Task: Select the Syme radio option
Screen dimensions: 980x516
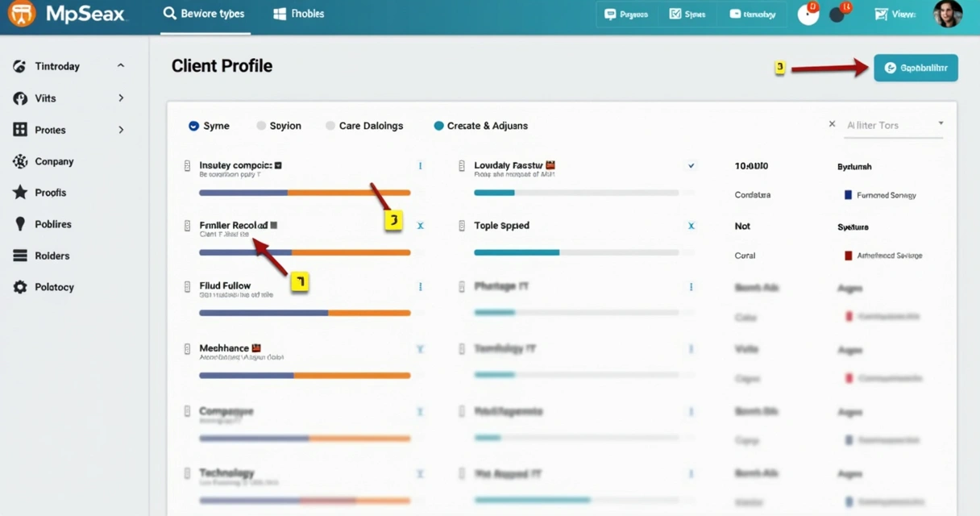Action: click(x=193, y=126)
